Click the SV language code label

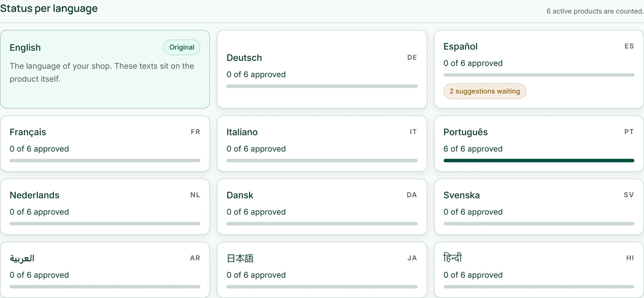pos(629,195)
